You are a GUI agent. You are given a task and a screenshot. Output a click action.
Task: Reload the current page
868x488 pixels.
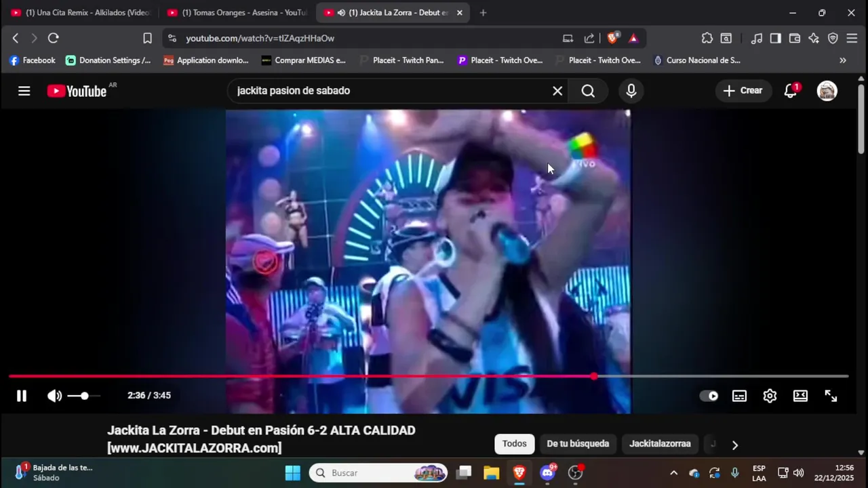click(x=54, y=38)
